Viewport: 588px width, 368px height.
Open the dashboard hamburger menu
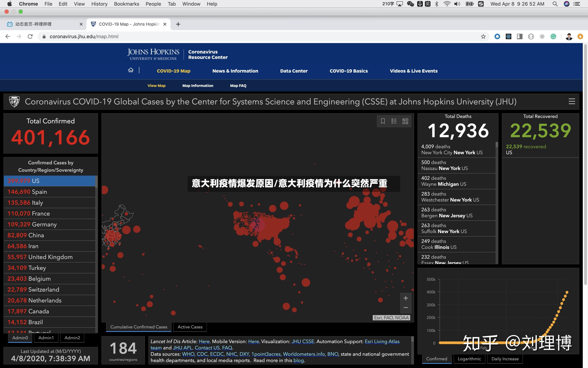pyautogui.click(x=572, y=101)
